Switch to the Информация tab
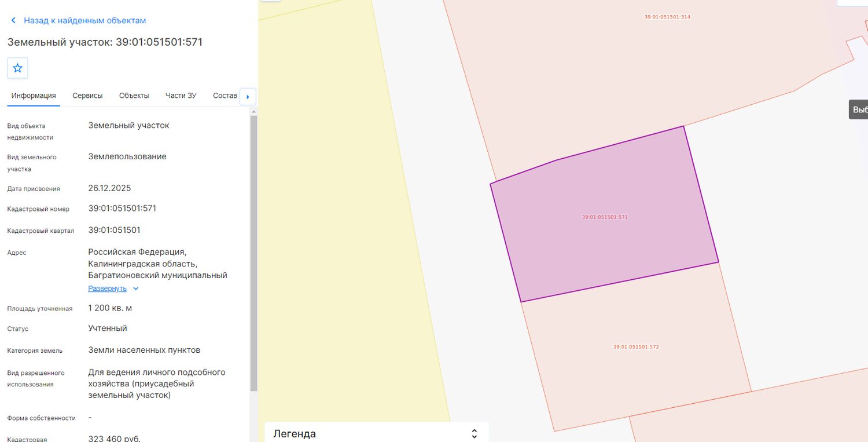The width and height of the screenshot is (868, 442). coord(34,96)
